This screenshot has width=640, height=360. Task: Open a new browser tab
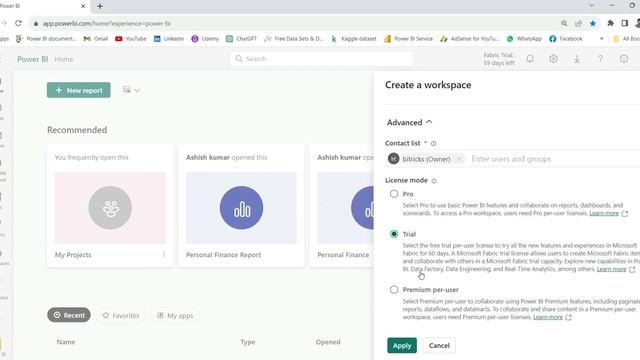pos(100,6)
